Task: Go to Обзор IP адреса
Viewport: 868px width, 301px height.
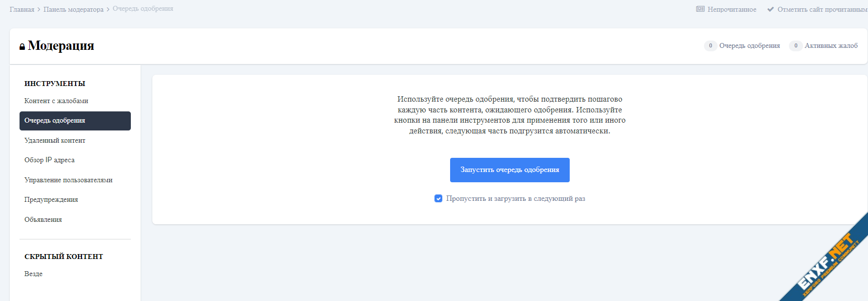Action: pos(49,160)
